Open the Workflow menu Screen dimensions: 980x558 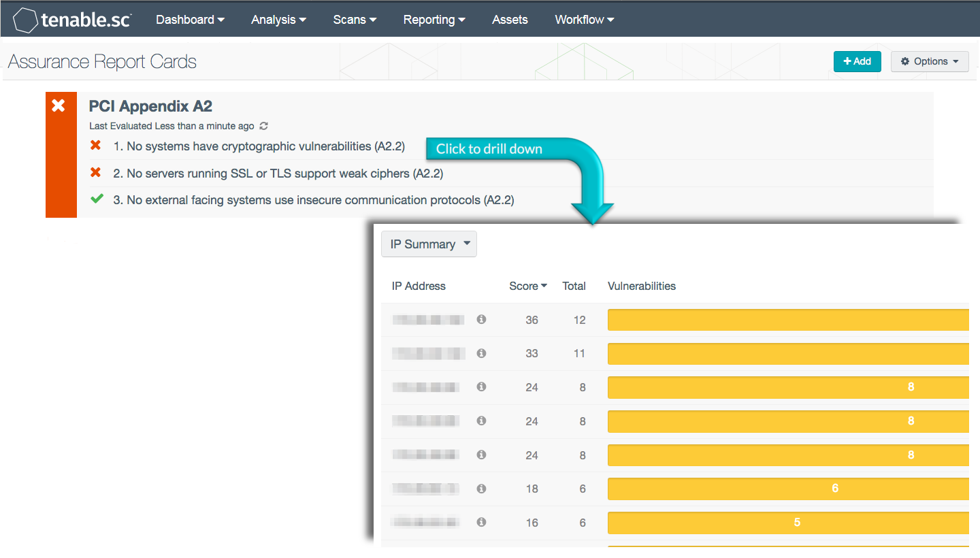coord(584,20)
